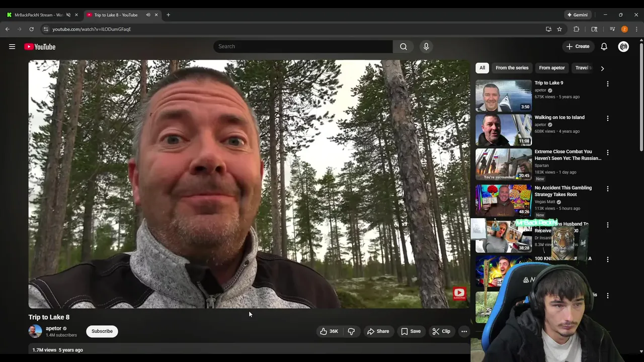Subscribe to apetor channel
Image resolution: width=644 pixels, height=362 pixels.
pos(102,331)
